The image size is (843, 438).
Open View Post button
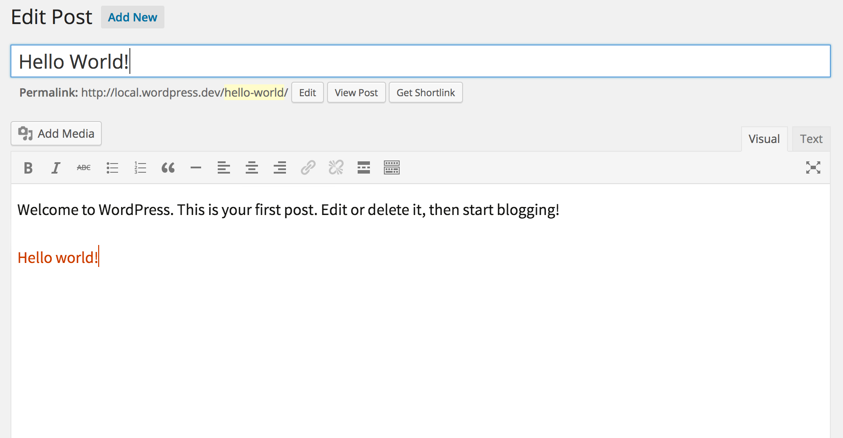(x=356, y=92)
